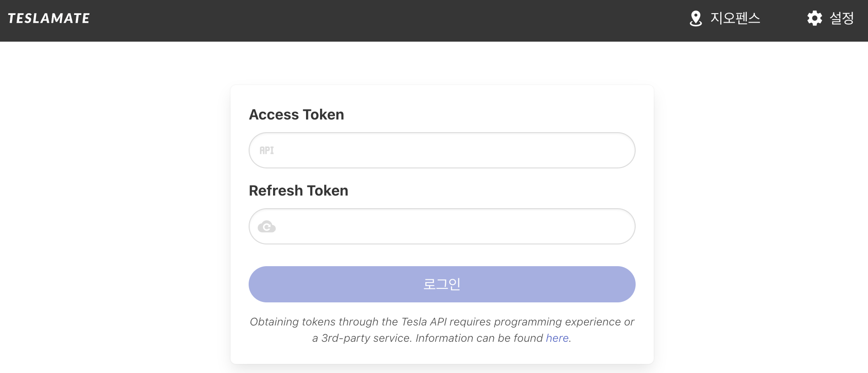Open the 설정 menu item
This screenshot has height=373, width=868.
[841, 18]
